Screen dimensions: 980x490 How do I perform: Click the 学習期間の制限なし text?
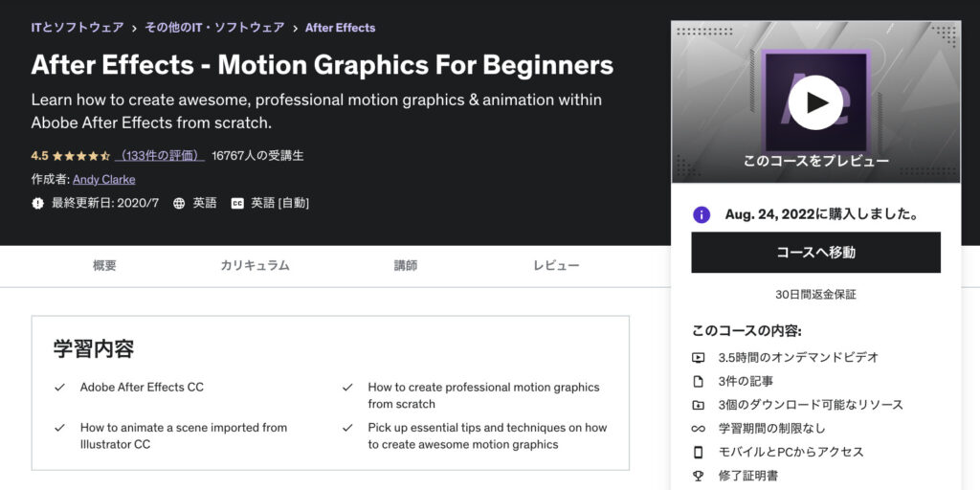click(772, 428)
